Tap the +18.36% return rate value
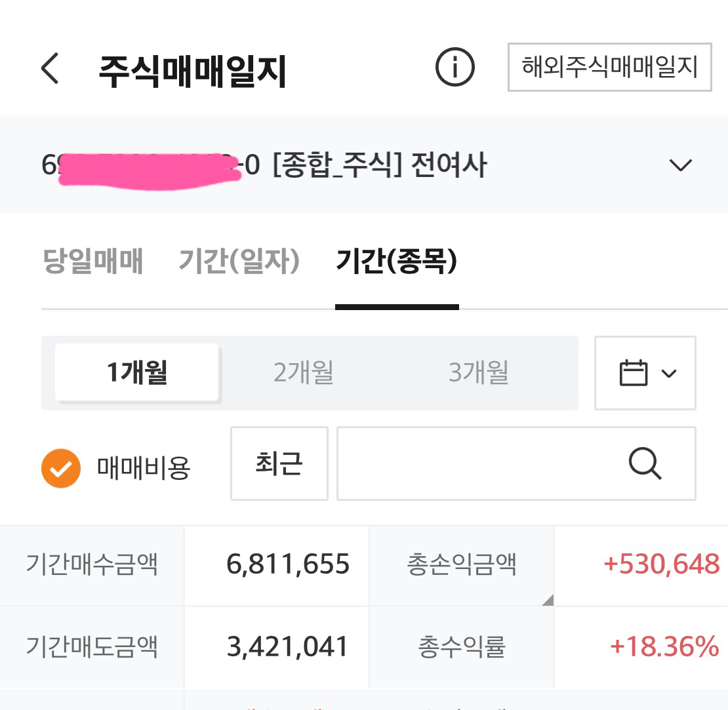The width and height of the screenshot is (728, 710). pyautogui.click(x=664, y=648)
